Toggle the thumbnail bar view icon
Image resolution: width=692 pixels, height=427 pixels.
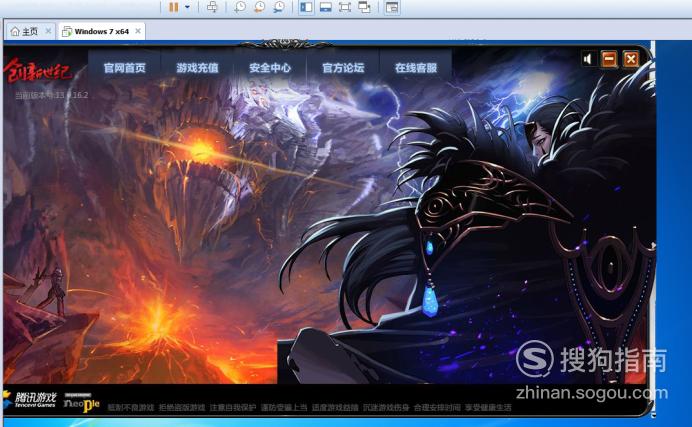click(x=326, y=7)
